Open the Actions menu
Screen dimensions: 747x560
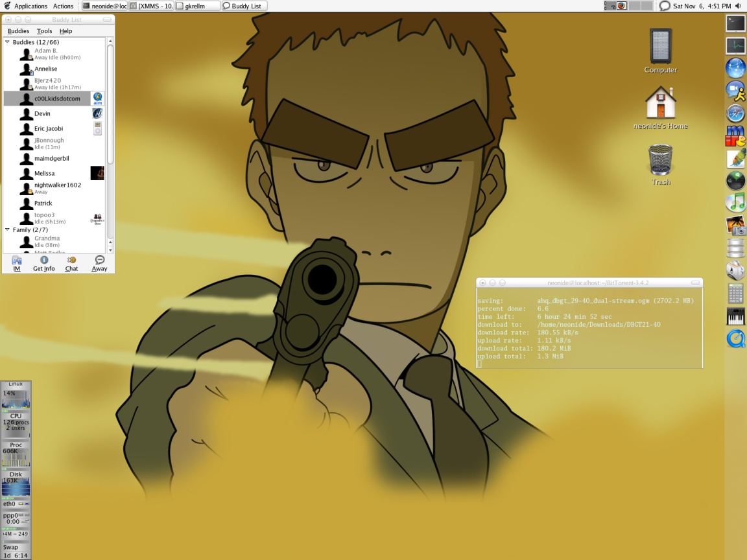pos(63,6)
